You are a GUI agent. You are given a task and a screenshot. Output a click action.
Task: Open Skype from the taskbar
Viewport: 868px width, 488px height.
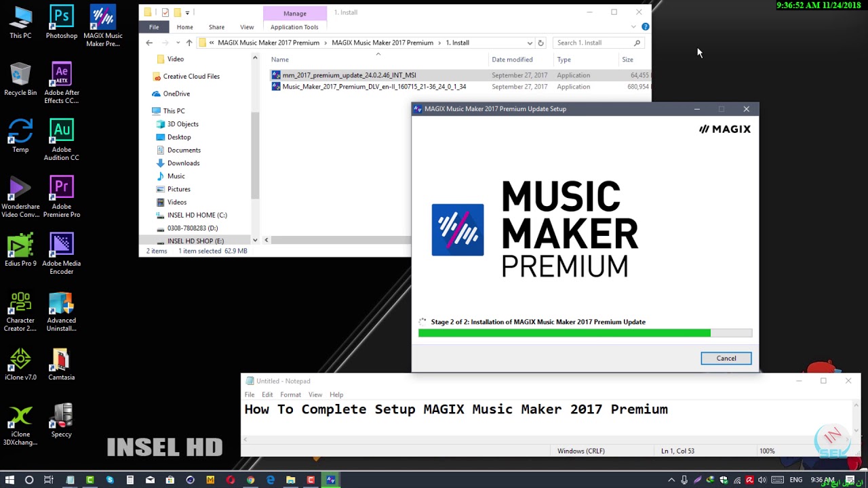point(110,480)
